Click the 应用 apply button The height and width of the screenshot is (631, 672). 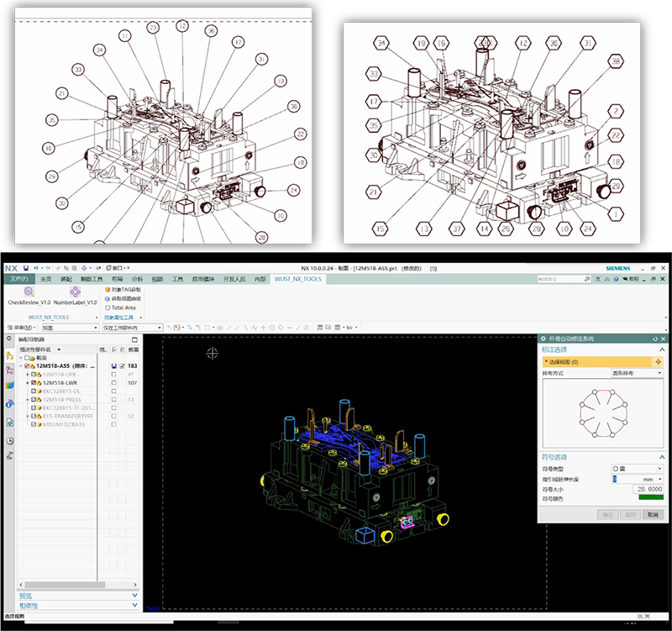(x=630, y=514)
